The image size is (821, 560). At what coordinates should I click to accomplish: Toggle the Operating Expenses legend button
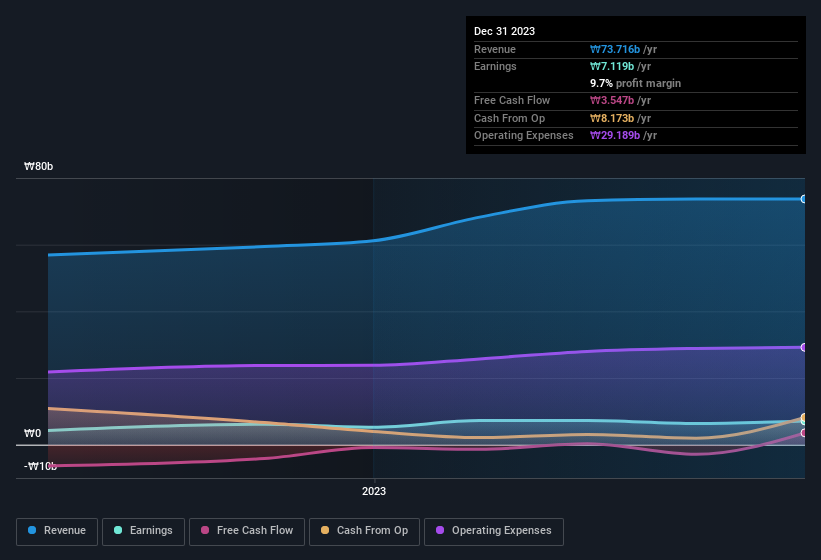(494, 532)
